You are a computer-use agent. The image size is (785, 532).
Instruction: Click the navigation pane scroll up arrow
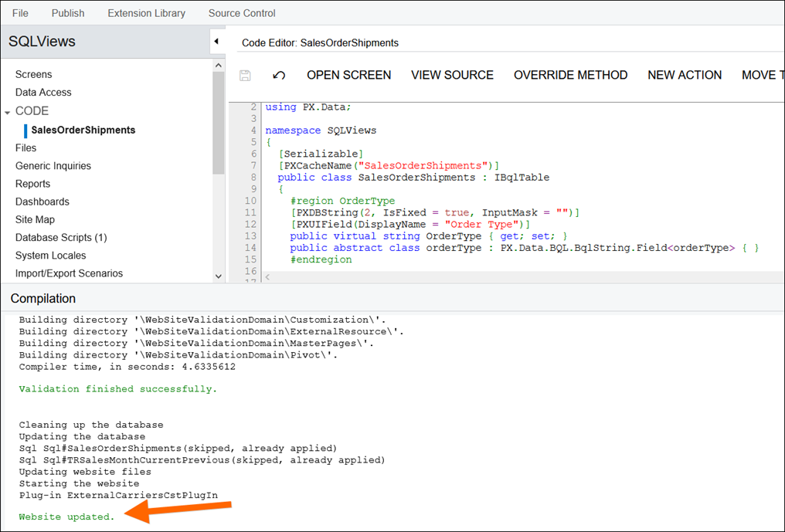(x=219, y=66)
